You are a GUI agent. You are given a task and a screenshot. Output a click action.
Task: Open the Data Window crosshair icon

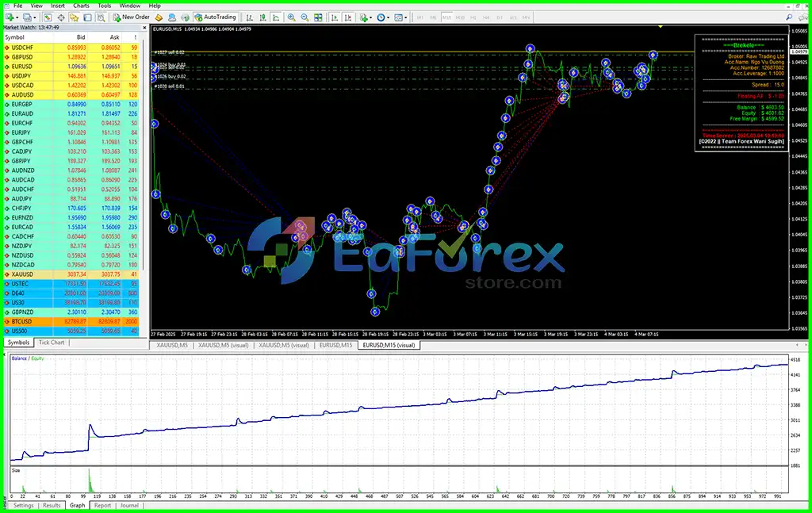pos(60,17)
